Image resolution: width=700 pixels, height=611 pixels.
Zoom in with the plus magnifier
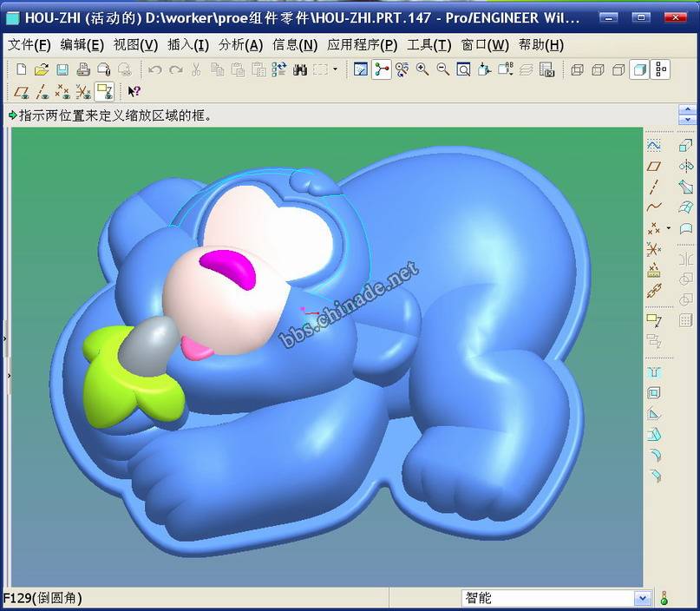422,69
